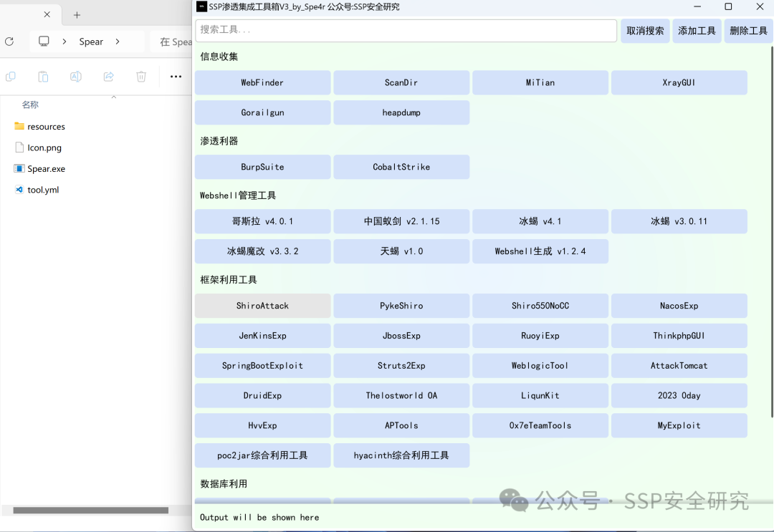
Task: Click the This PC monitor icon in address bar
Action: (44, 42)
